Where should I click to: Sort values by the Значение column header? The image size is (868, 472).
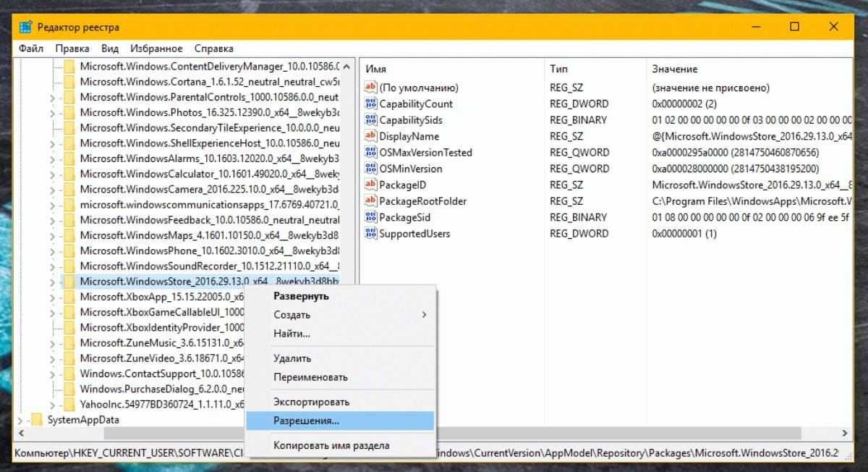point(749,69)
